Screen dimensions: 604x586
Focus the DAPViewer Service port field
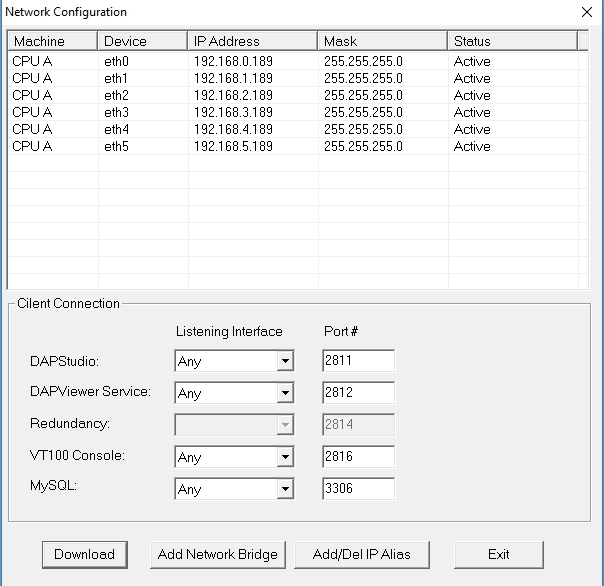tap(358, 393)
